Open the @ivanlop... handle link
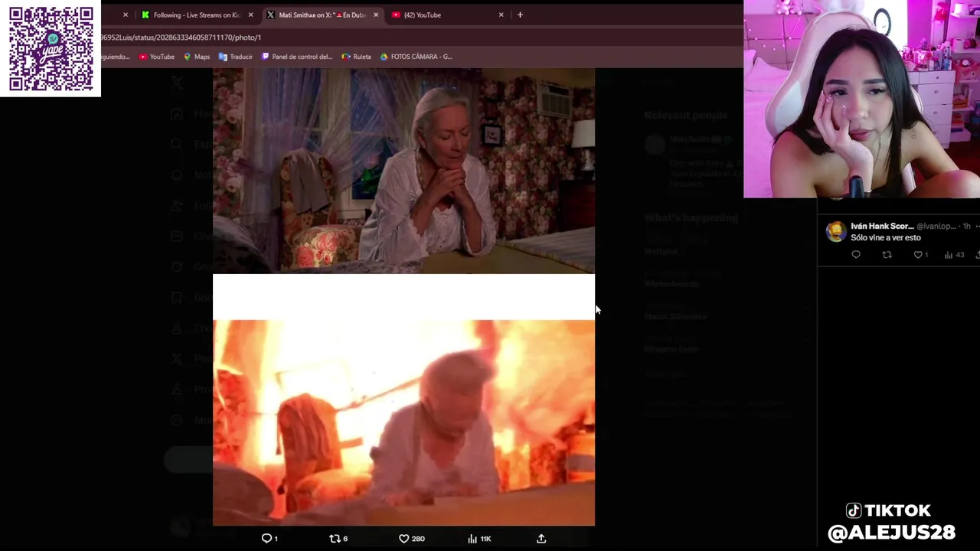Image resolution: width=980 pixels, height=551 pixels. [936, 227]
